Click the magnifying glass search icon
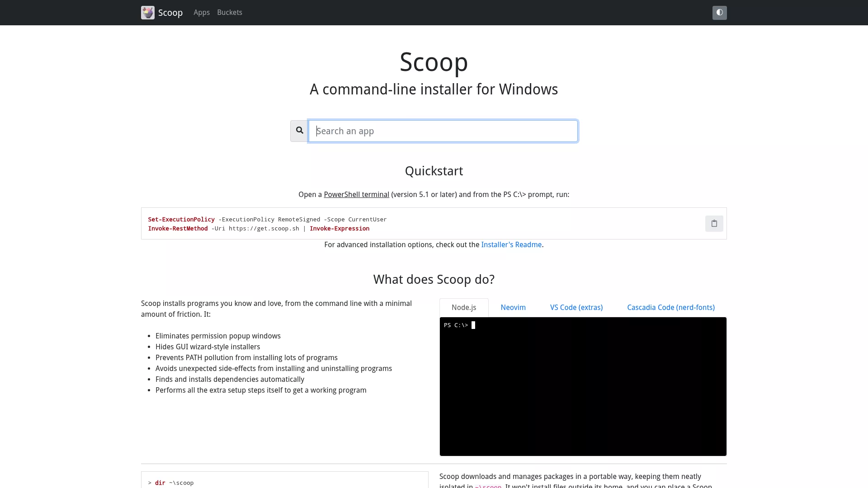The height and width of the screenshot is (488, 868). [x=299, y=131]
